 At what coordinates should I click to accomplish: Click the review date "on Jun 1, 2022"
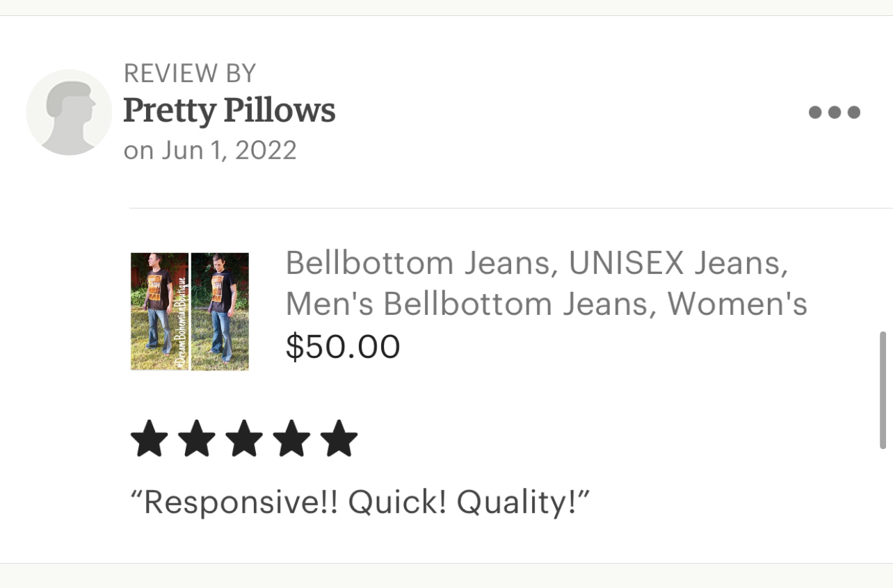[x=210, y=149]
